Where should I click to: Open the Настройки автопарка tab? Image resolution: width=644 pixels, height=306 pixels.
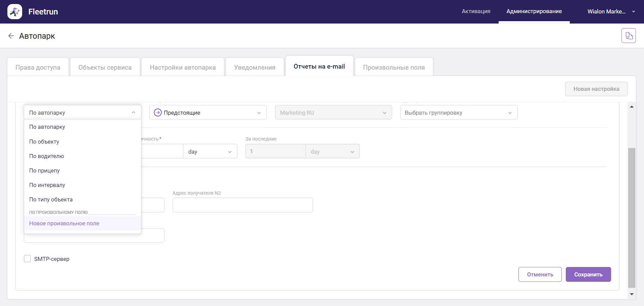(x=183, y=67)
